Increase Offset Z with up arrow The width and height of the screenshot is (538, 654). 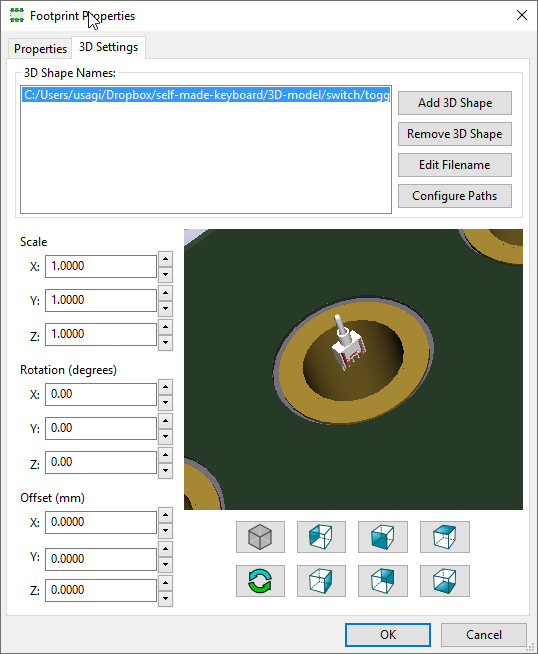pyautogui.click(x=166, y=583)
